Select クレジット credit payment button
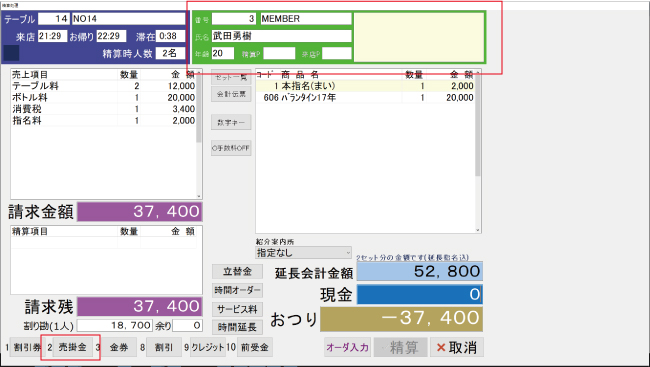This screenshot has height=367, width=650. click(x=208, y=347)
